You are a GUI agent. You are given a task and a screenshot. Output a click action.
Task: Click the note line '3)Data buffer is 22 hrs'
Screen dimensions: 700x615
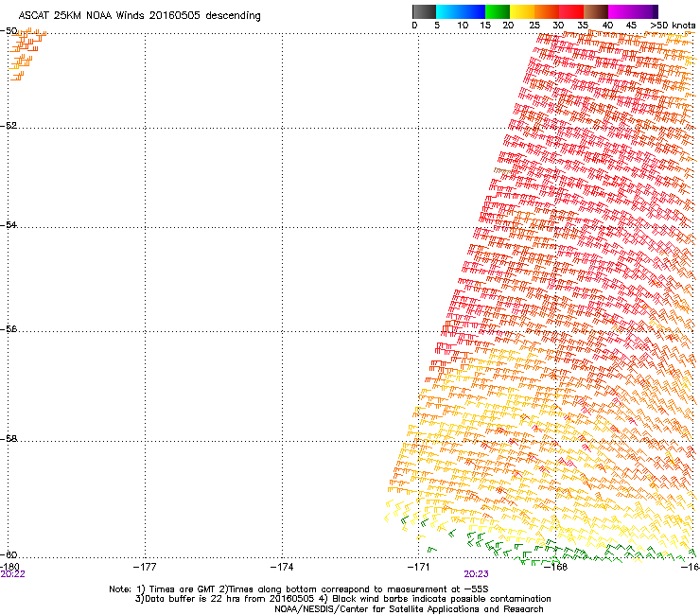(342, 599)
